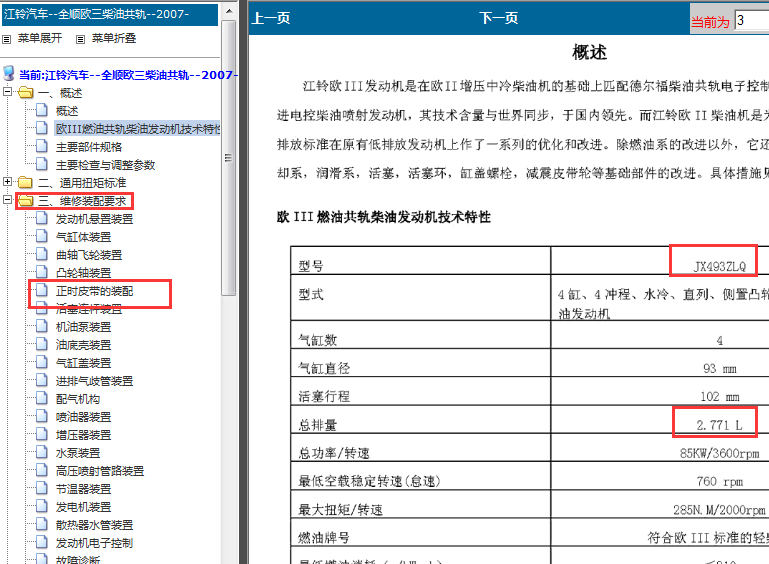
Task: Click the page icon beside 气缸盖装置
Action: pyautogui.click(x=42, y=362)
